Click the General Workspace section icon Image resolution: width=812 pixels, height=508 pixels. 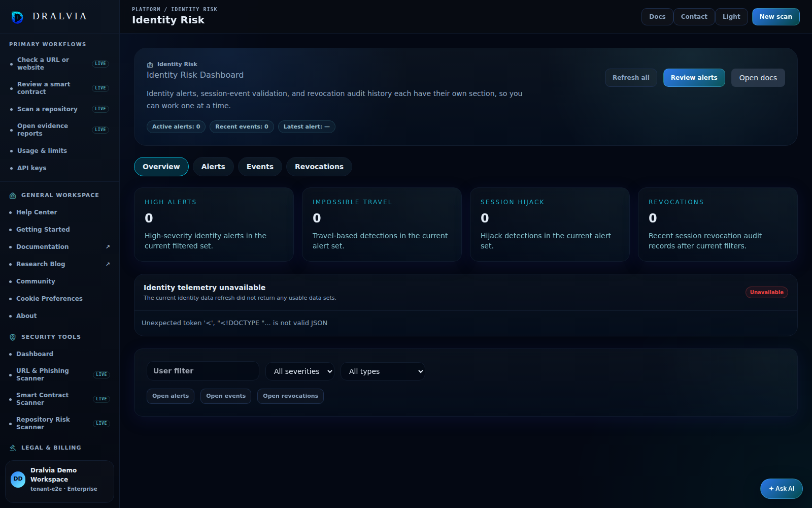tap(13, 196)
